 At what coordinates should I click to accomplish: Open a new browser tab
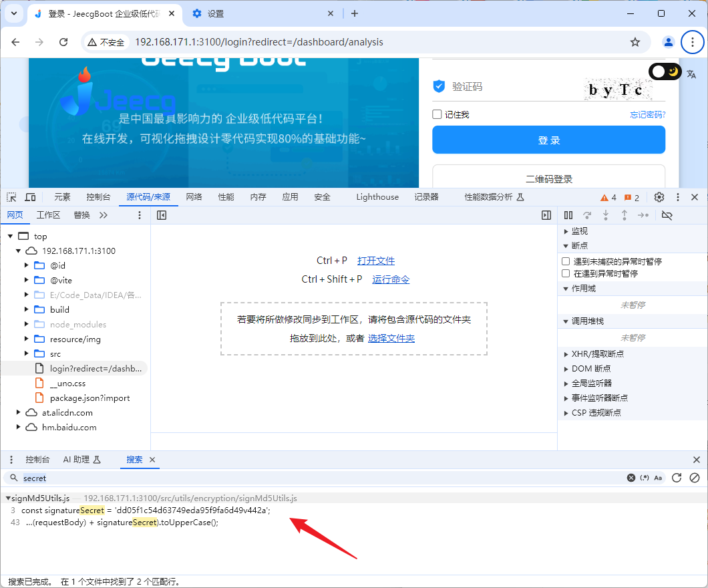coord(355,13)
